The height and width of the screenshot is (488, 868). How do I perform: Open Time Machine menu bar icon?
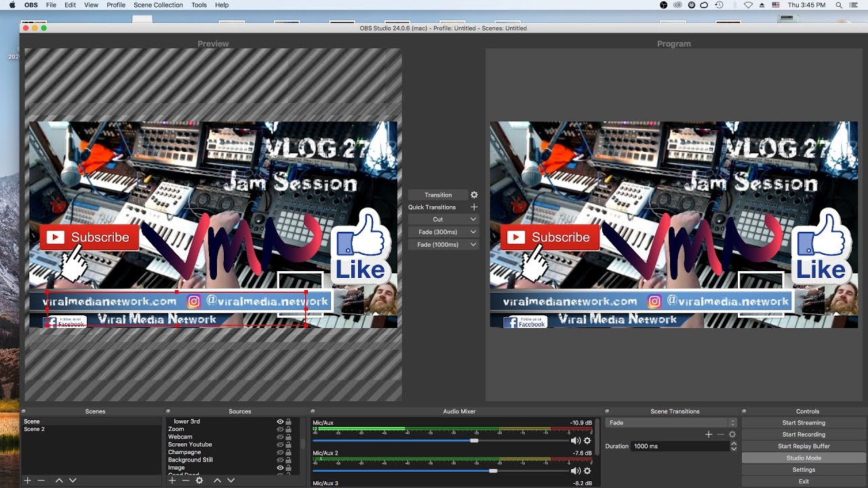(x=718, y=5)
